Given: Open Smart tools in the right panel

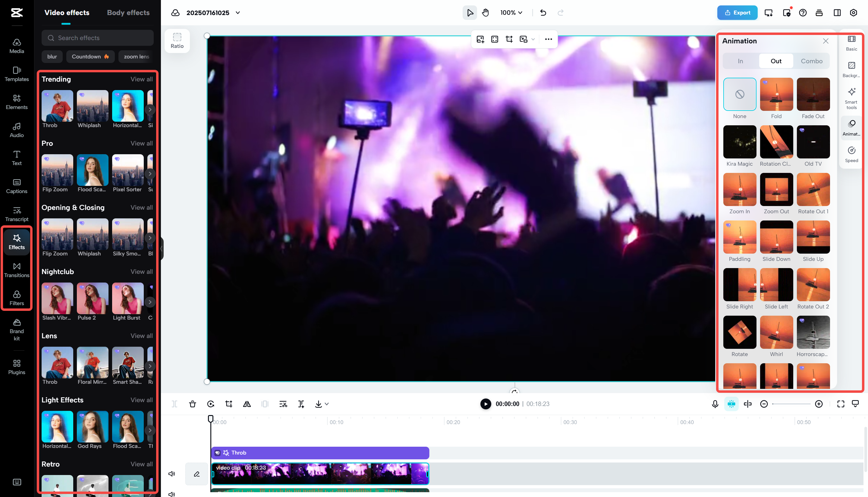Looking at the screenshot, I should click(851, 98).
